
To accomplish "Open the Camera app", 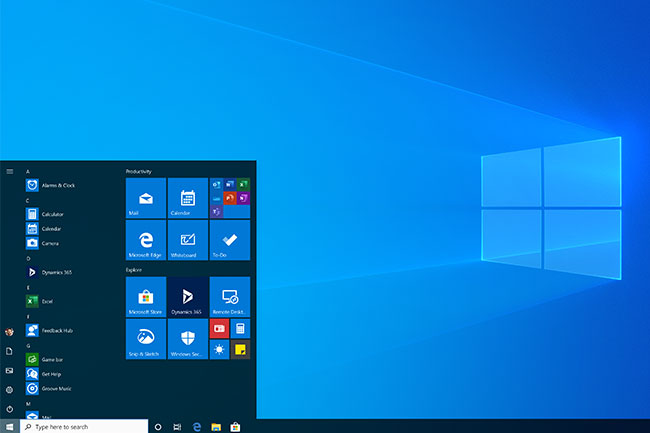I will [42, 243].
